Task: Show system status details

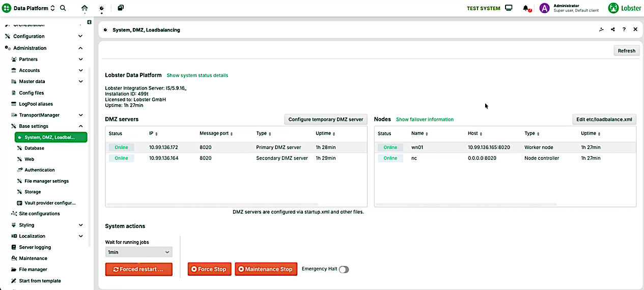Action: 198,75
